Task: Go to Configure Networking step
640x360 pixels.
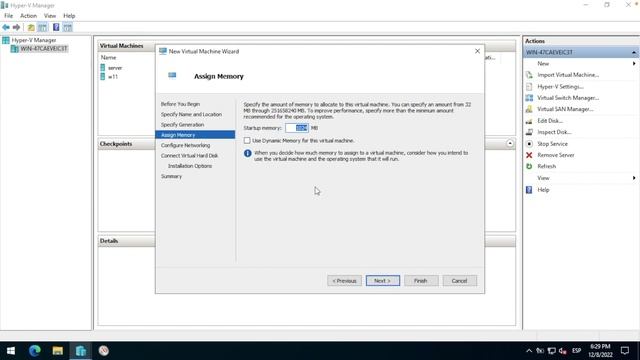Action: (185, 145)
